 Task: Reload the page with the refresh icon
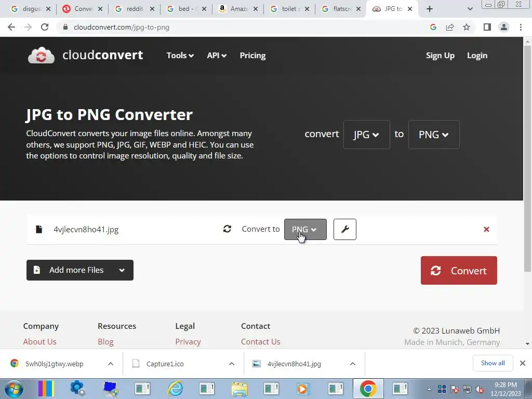pos(45,27)
